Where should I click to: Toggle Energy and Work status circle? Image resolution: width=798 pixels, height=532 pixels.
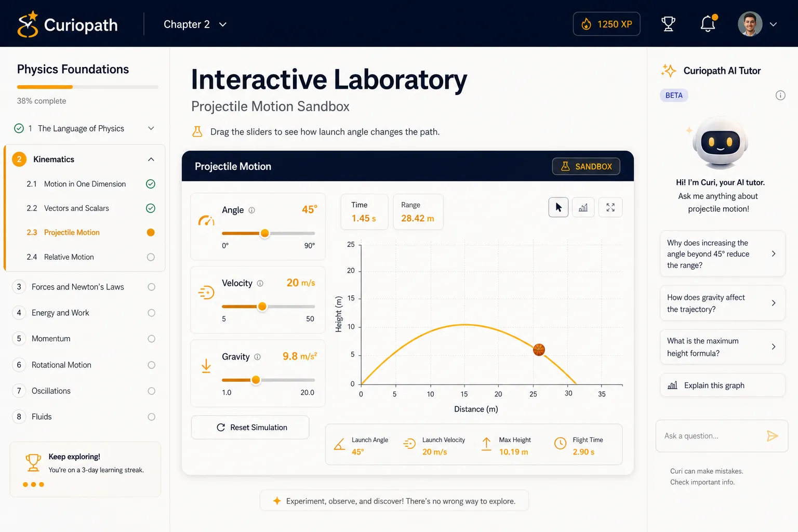click(151, 313)
